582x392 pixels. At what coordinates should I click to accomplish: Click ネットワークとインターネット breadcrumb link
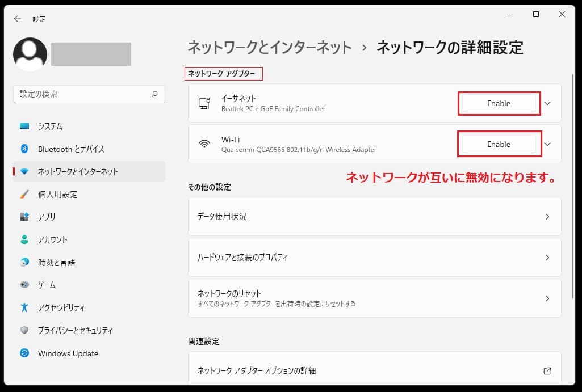click(270, 48)
